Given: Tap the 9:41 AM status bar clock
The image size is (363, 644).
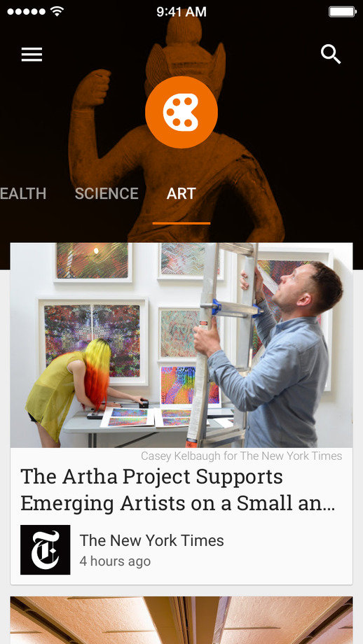Looking at the screenshot, I should tap(181, 11).
